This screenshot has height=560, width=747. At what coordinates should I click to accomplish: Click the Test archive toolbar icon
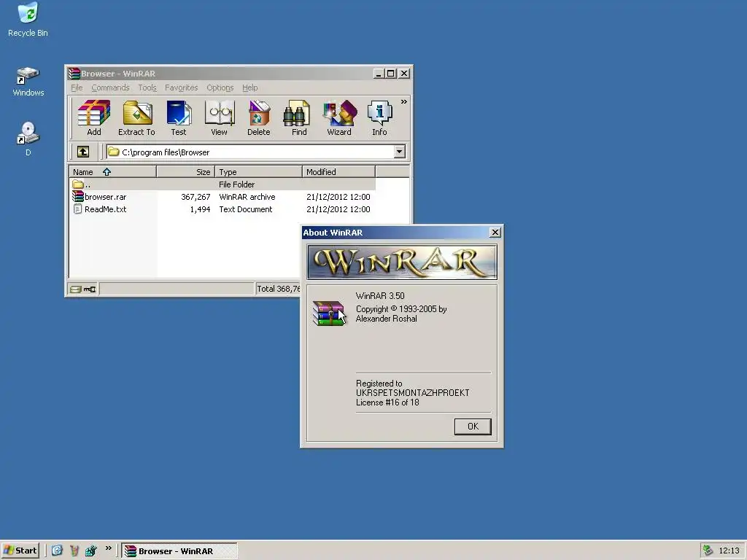click(179, 118)
